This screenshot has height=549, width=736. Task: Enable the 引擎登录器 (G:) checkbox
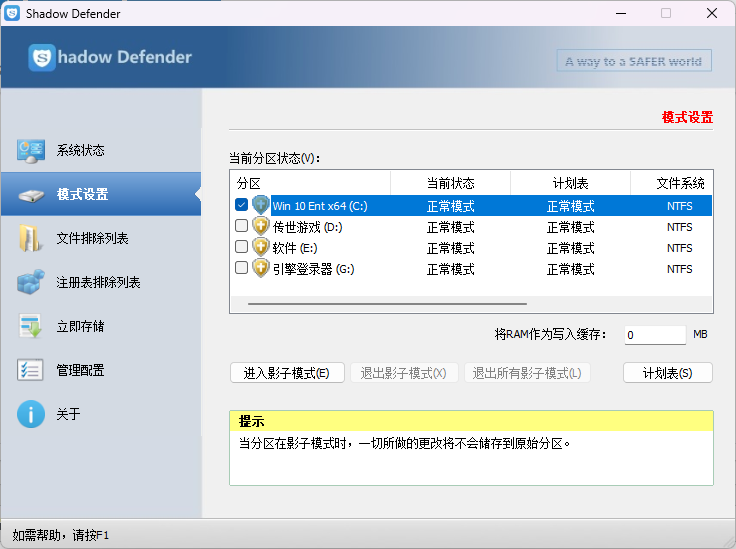pos(241,268)
